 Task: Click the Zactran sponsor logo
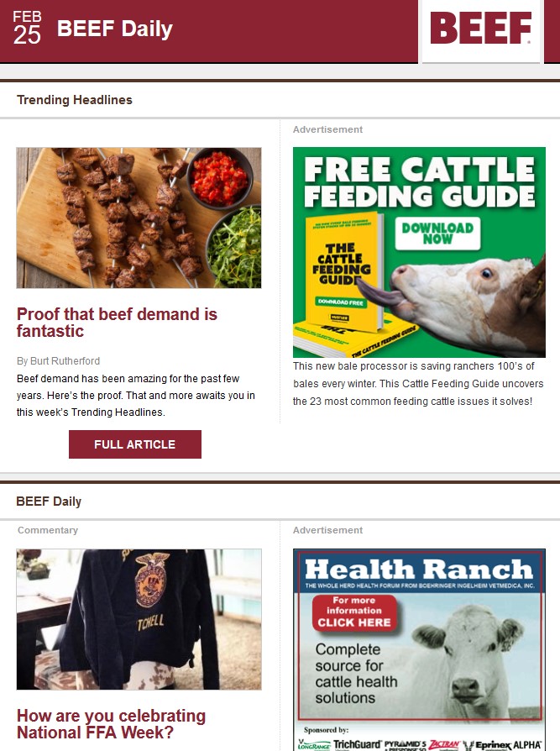[x=444, y=745]
